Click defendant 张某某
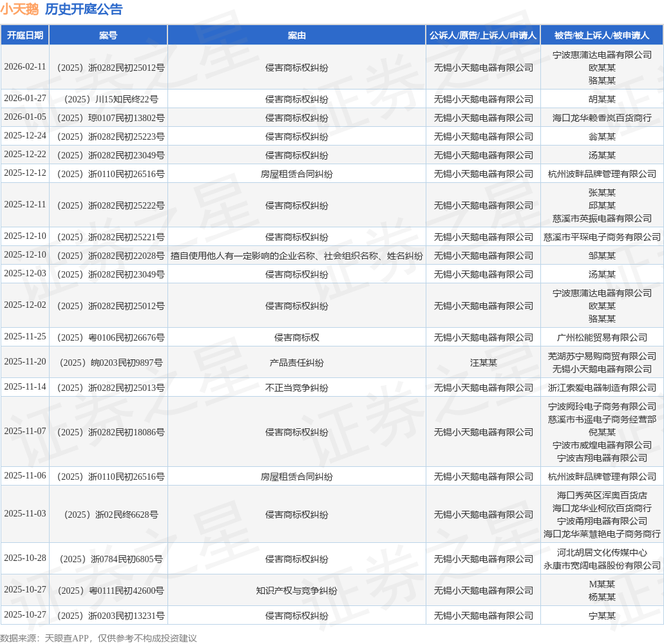The width and height of the screenshot is (664, 644). pos(602,192)
